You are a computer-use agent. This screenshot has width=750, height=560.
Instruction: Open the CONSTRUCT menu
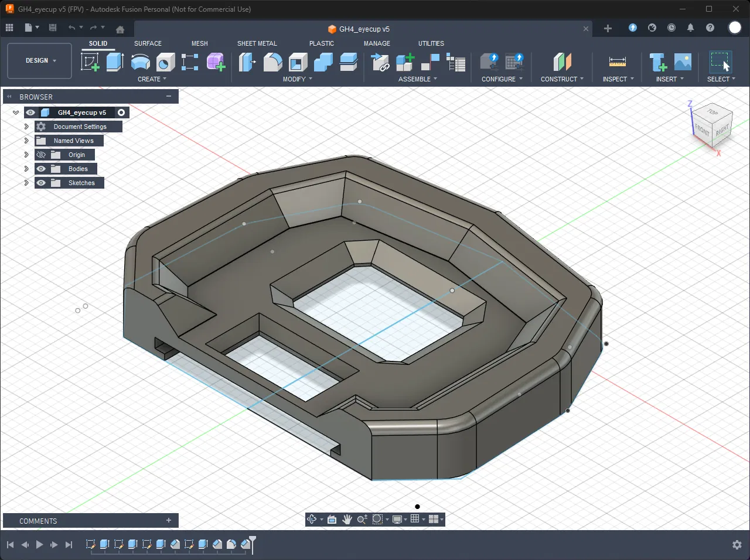[561, 79]
